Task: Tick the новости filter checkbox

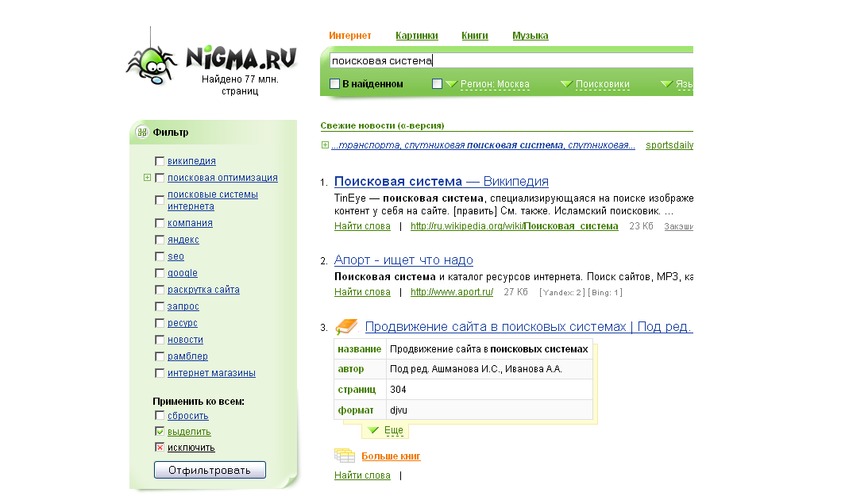Action: tap(160, 340)
